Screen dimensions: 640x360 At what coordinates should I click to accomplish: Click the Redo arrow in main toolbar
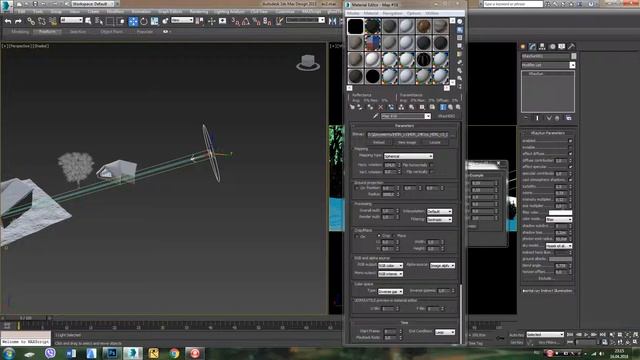[18, 21]
